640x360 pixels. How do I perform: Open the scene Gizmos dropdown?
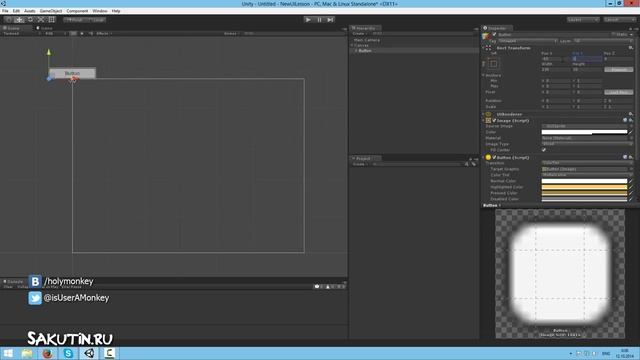coord(231,33)
